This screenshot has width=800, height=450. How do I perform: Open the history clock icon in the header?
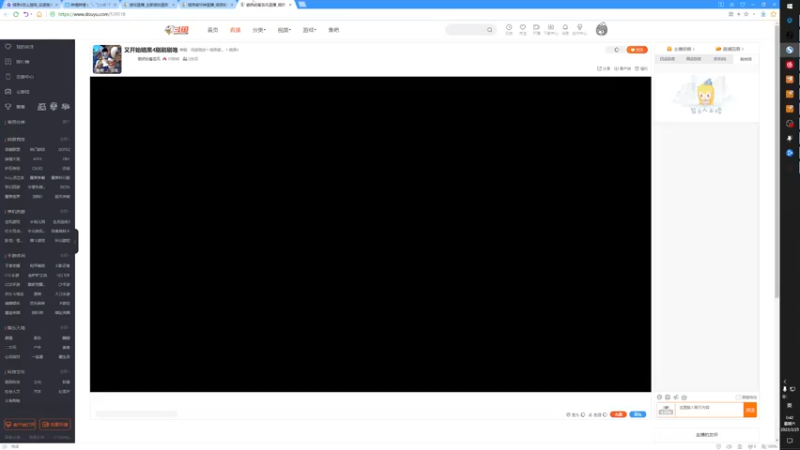(x=509, y=29)
